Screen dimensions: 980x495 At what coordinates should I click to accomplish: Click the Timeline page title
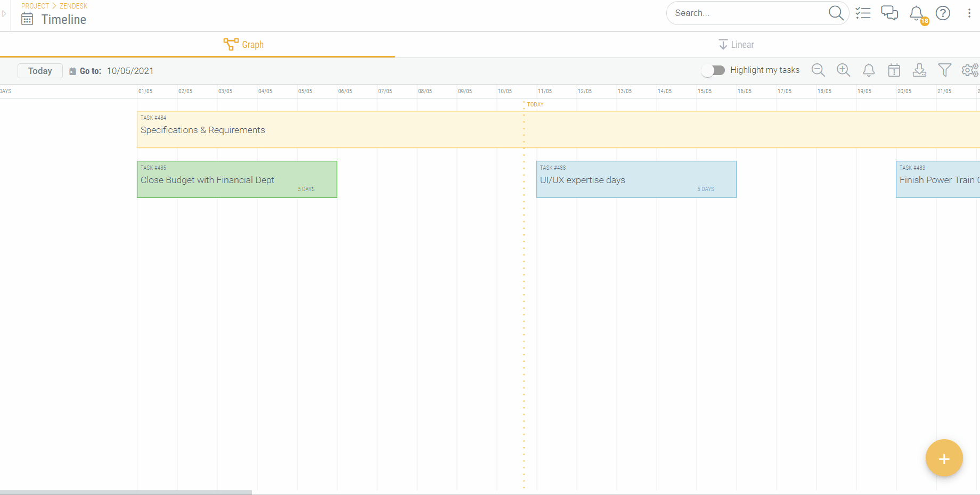[64, 20]
